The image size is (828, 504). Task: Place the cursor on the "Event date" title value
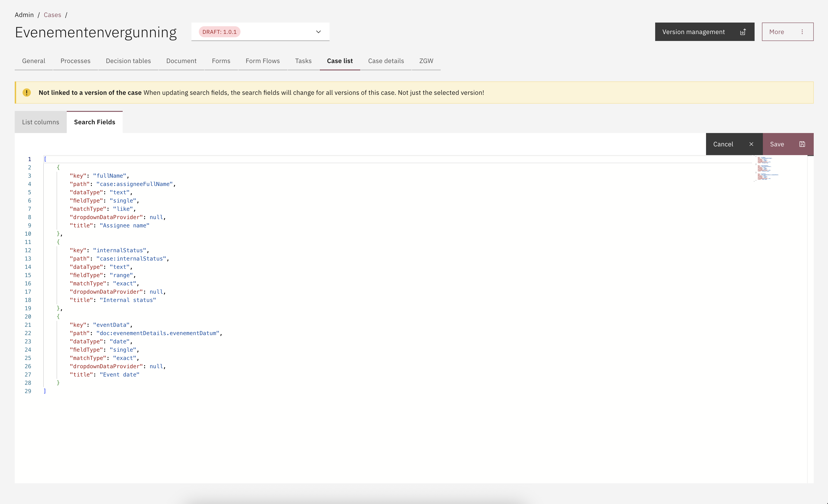(120, 375)
